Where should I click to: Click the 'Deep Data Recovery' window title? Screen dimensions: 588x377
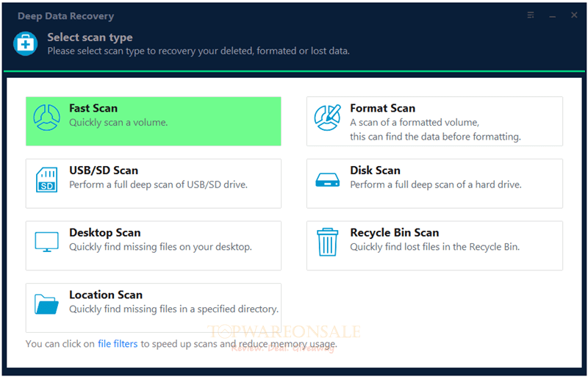[x=65, y=16]
